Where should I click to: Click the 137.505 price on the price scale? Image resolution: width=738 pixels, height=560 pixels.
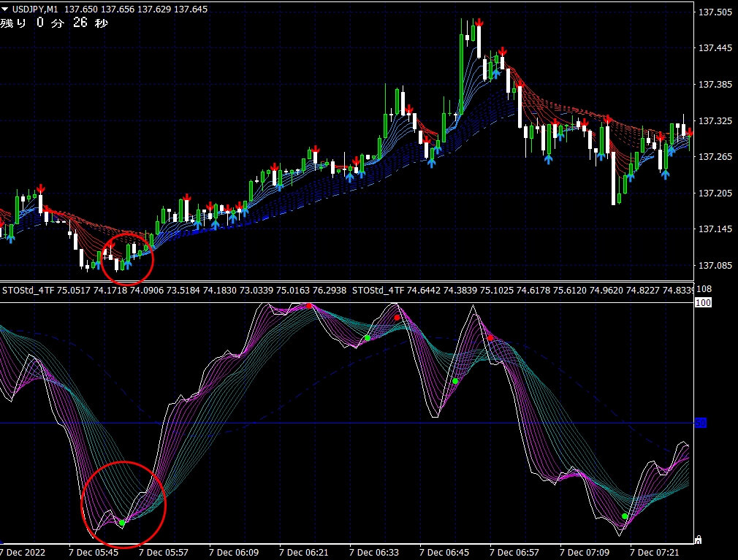pos(715,12)
